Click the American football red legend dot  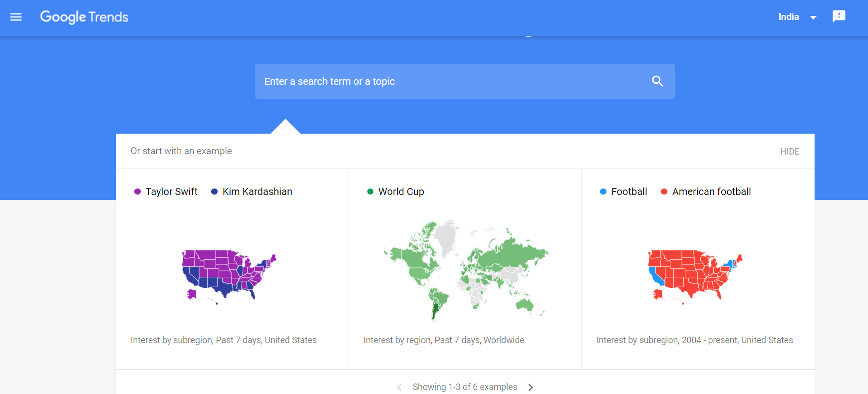(664, 192)
